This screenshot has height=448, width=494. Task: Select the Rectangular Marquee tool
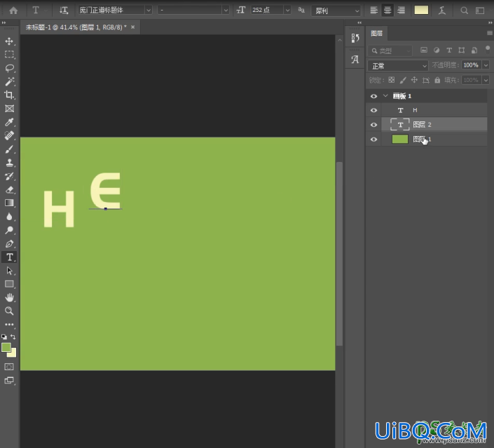point(9,55)
